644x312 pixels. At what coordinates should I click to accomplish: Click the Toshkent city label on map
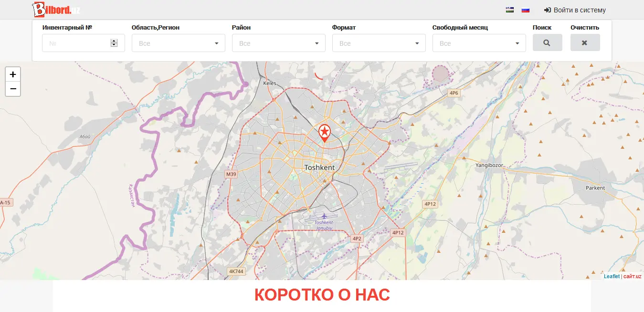(319, 168)
